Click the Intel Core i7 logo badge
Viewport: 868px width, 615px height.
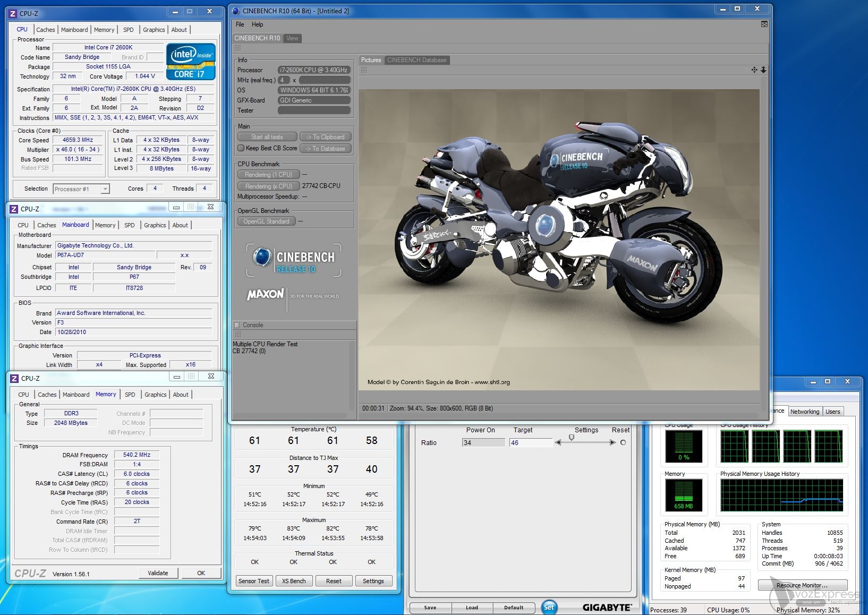tap(191, 62)
